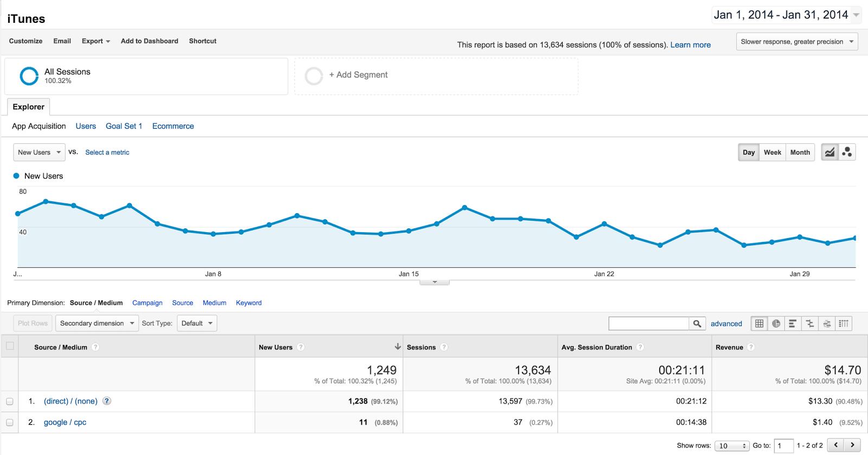This screenshot has width=868, height=455.
Task: Click Select a metric link
Action: [x=107, y=153]
